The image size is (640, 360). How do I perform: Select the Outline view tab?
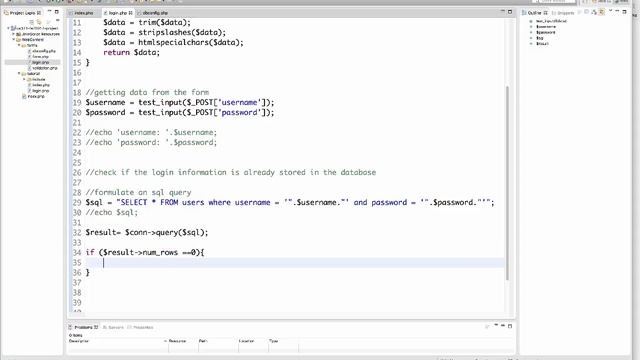[534, 13]
